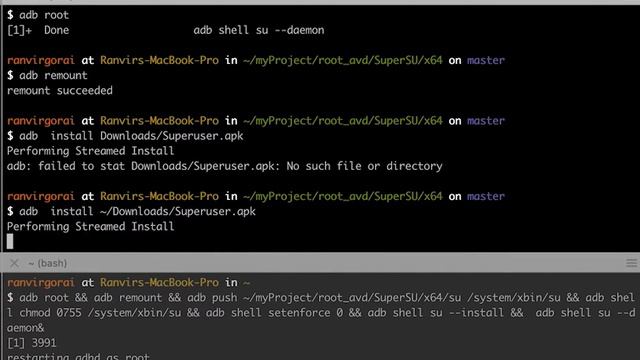640x360 pixels.
Task: Click the "restarting adbd as root" output
Action: coord(78,356)
